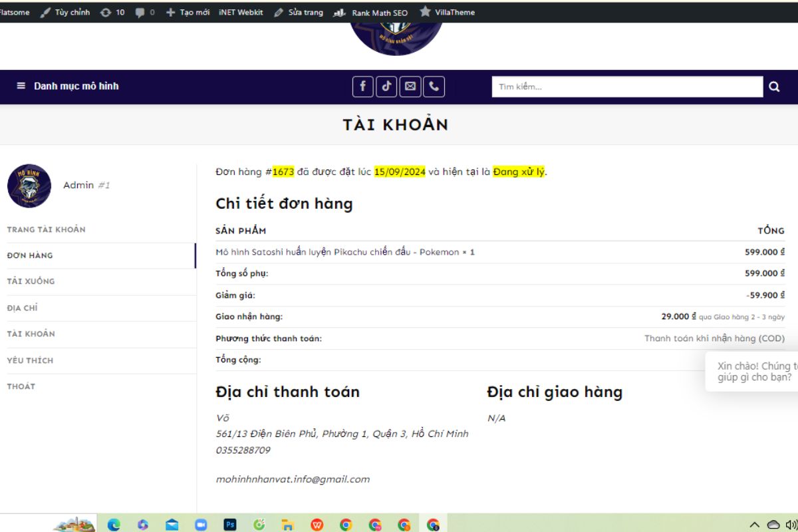Open WPS Office from the taskbar
798x532 pixels.
click(x=317, y=525)
